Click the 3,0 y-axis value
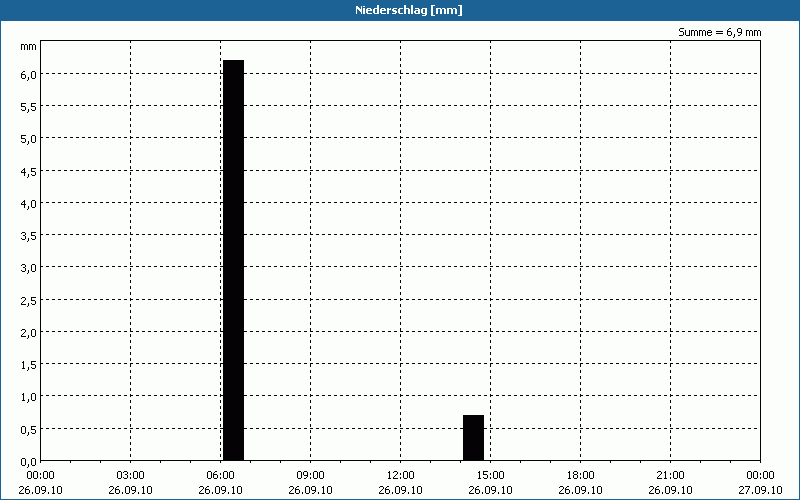Screen dimensions: 800x500 [x=28, y=268]
